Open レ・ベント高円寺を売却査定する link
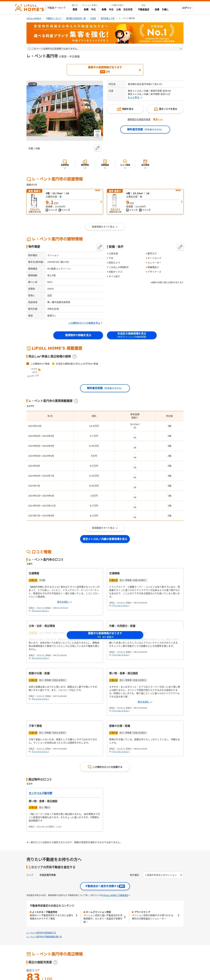Screen dimensions: 210x980 pyautogui.click(x=41, y=932)
